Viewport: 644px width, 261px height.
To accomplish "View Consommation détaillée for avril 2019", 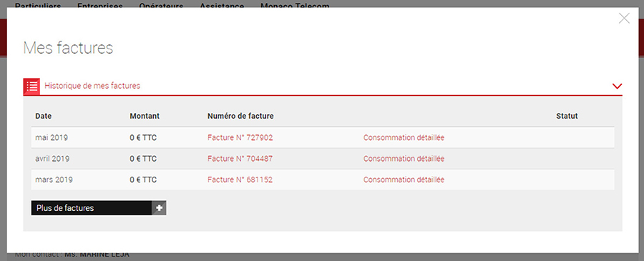I will [x=404, y=159].
